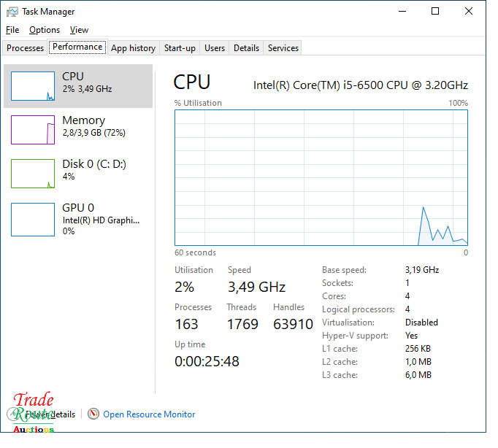Close the Task Manager window
Image resolution: width=498 pixels, height=448 pixels.
pos(469,11)
